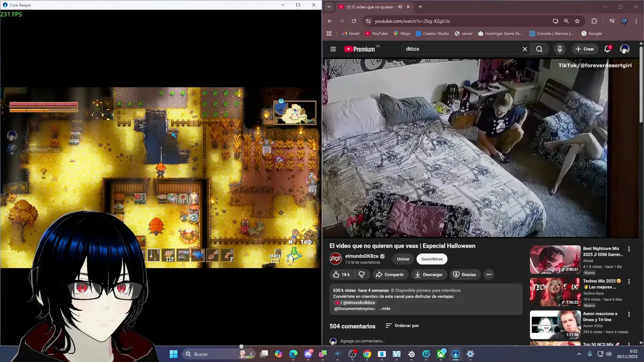644x362 pixels.
Task: Click the Agrega un comentario field
Action: pos(362,341)
